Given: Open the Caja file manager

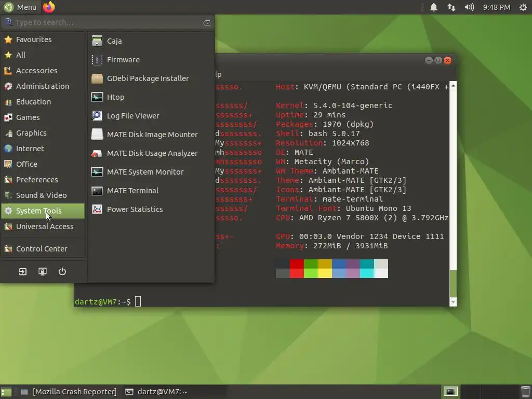Looking at the screenshot, I should 151,41.
